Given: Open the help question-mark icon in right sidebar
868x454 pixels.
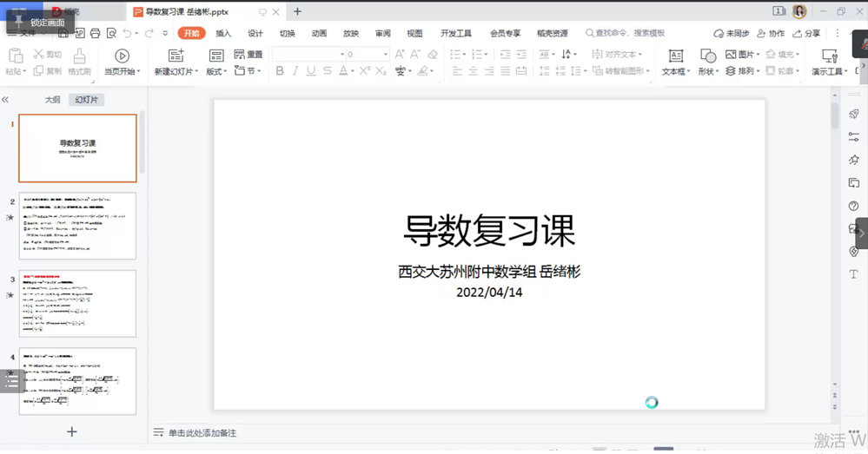Looking at the screenshot, I should [x=853, y=206].
